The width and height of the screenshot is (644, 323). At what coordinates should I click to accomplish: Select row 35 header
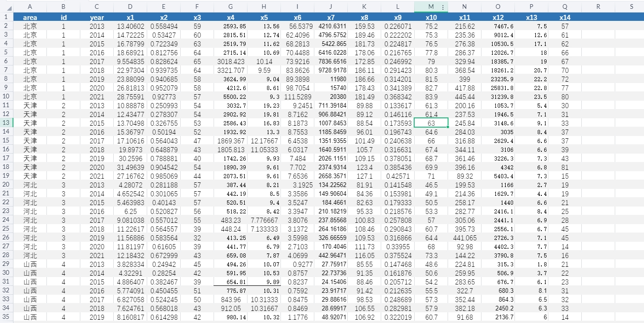click(7, 317)
